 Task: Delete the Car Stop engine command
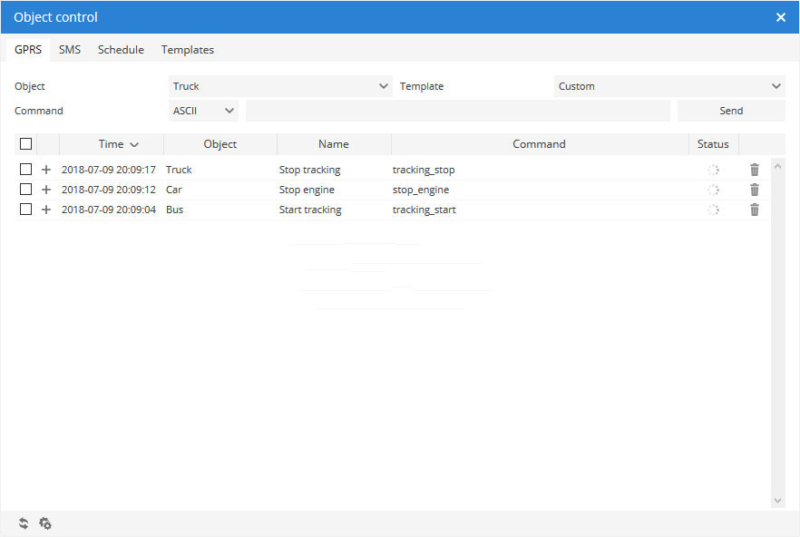click(754, 190)
